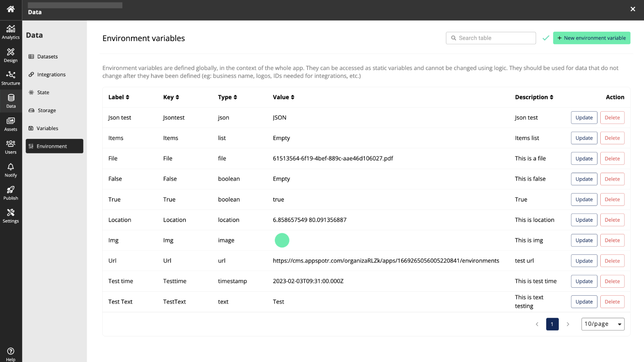Viewport: 644px width, 362px height.
Task: Update the Test Text variable
Action: (x=584, y=302)
